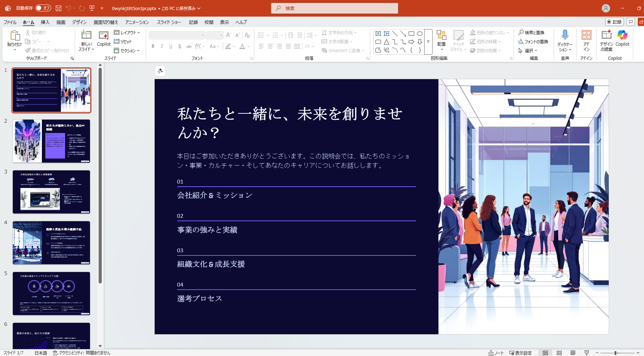Image resolution: width=644 pixels, height=356 pixels.
Task: Click Find and Replace (検索と置換) button
Action: [531, 32]
